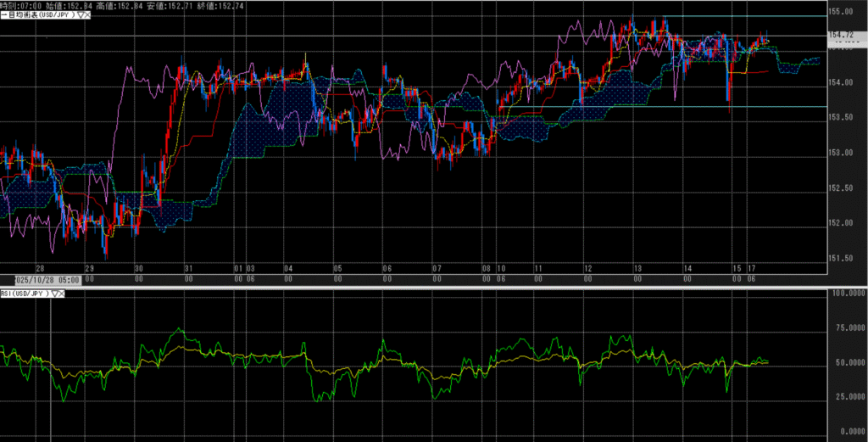Click the RSI axis 75.0000 level label
The width and height of the screenshot is (868, 442).
(x=844, y=327)
